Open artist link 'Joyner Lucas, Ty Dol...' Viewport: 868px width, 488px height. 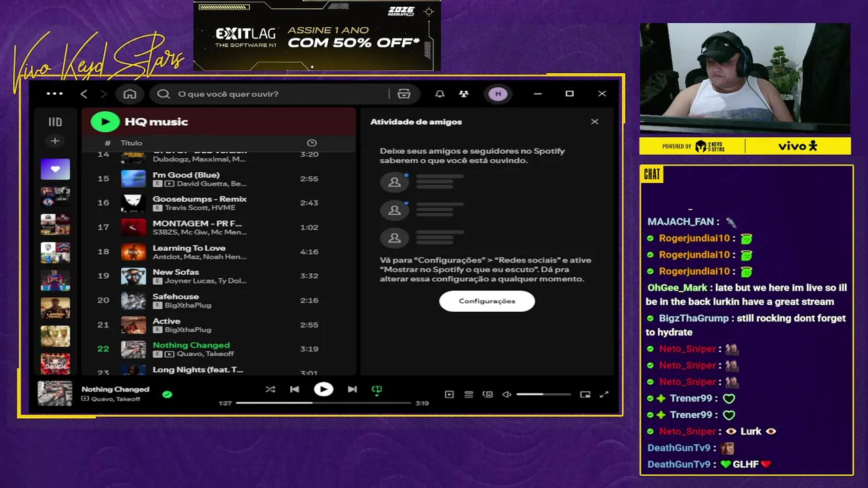click(205, 281)
